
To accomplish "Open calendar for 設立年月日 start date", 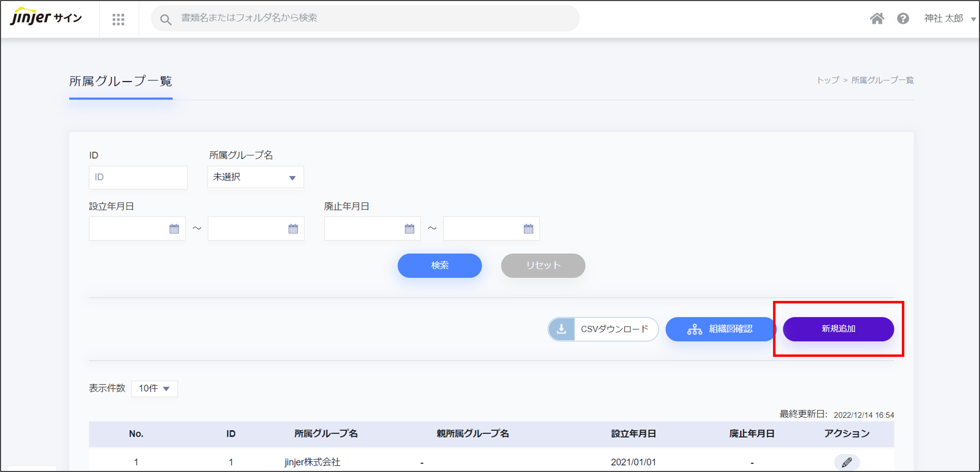I will (174, 229).
